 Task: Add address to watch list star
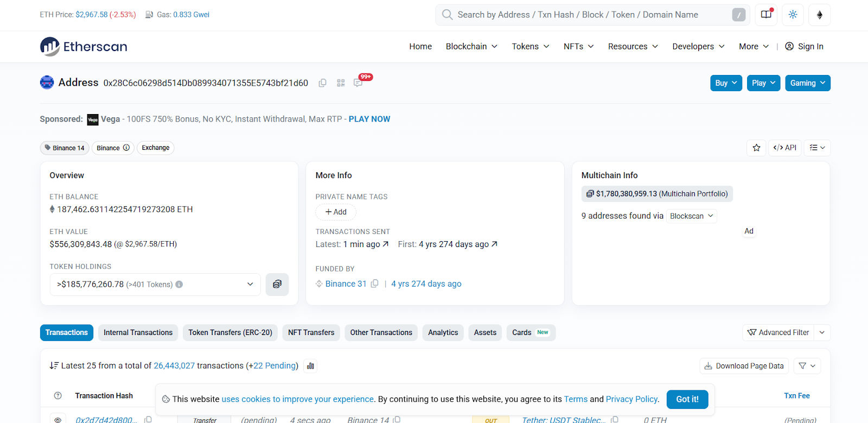tap(756, 148)
